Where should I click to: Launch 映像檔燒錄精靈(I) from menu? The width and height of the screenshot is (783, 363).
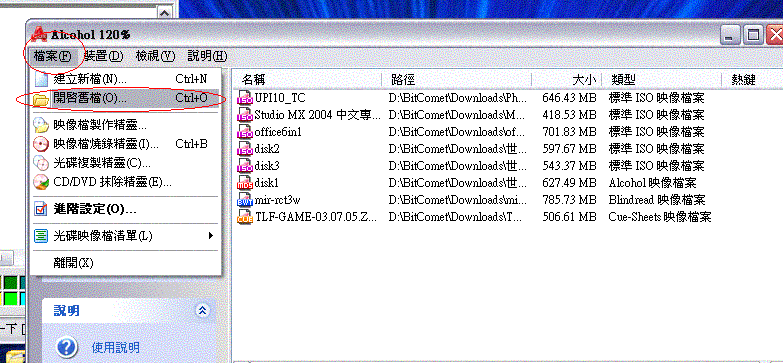pyautogui.click(x=126, y=144)
